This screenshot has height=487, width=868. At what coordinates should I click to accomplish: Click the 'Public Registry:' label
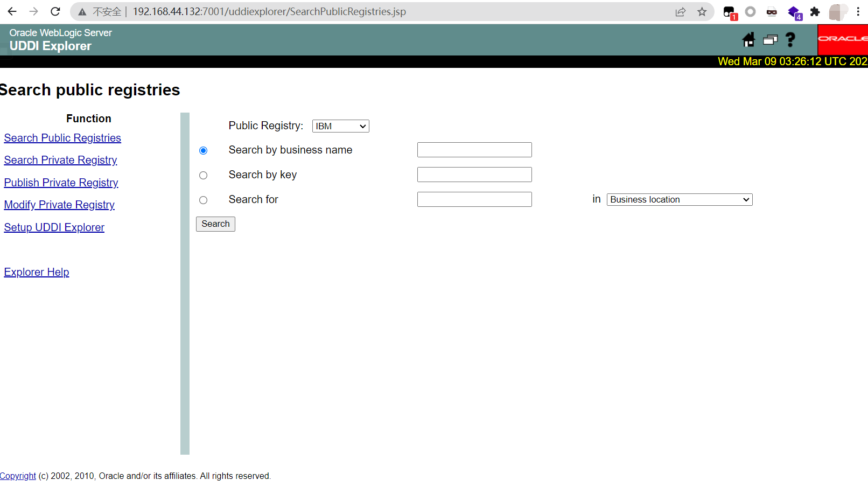[x=266, y=126]
